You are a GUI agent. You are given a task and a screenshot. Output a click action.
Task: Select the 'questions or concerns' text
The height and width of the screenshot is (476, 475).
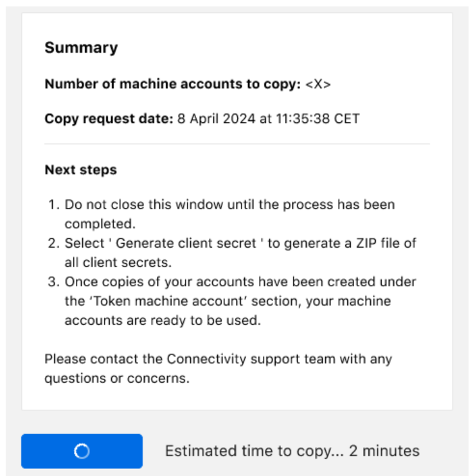tap(117, 378)
